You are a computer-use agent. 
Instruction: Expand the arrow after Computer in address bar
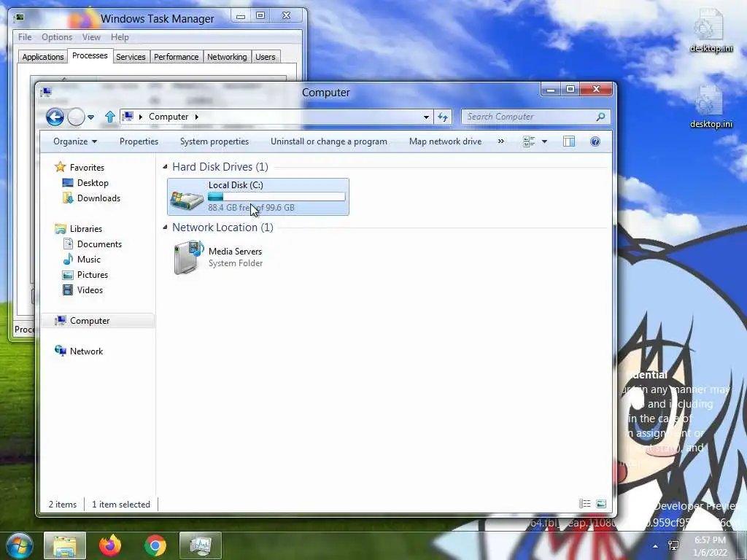(197, 117)
